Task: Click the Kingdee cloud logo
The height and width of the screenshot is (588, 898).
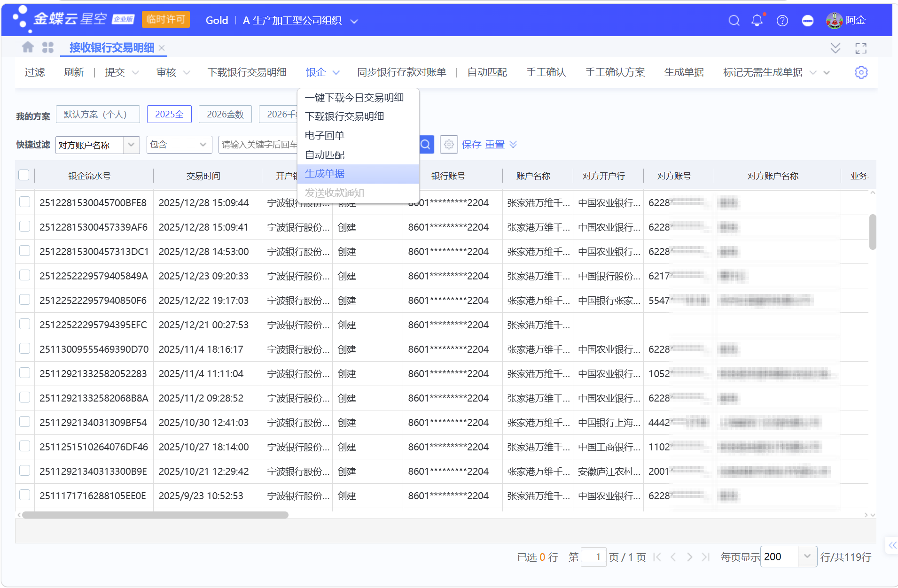Action: click(x=73, y=19)
